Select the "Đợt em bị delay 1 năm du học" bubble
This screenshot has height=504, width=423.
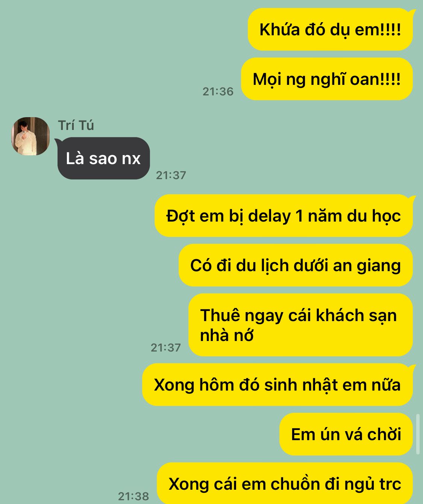click(284, 216)
